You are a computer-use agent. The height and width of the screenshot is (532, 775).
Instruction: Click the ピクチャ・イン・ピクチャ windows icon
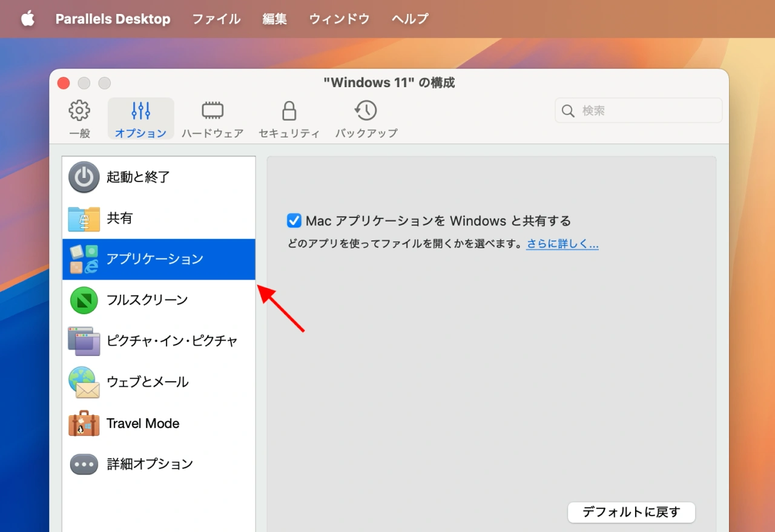pos(84,341)
